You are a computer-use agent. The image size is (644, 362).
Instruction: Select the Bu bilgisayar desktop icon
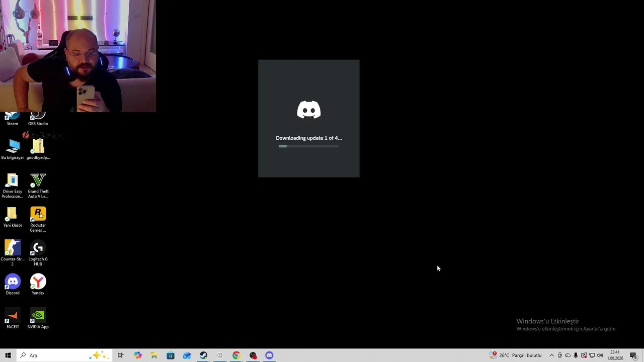point(13,149)
